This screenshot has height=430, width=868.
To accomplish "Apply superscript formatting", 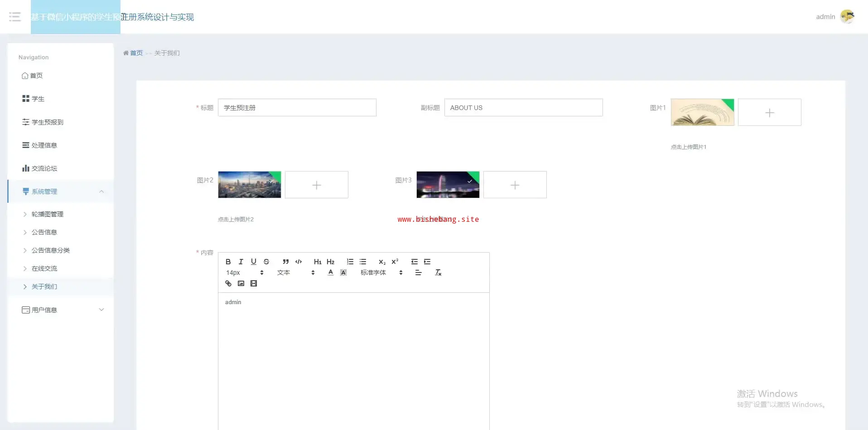I will (395, 262).
